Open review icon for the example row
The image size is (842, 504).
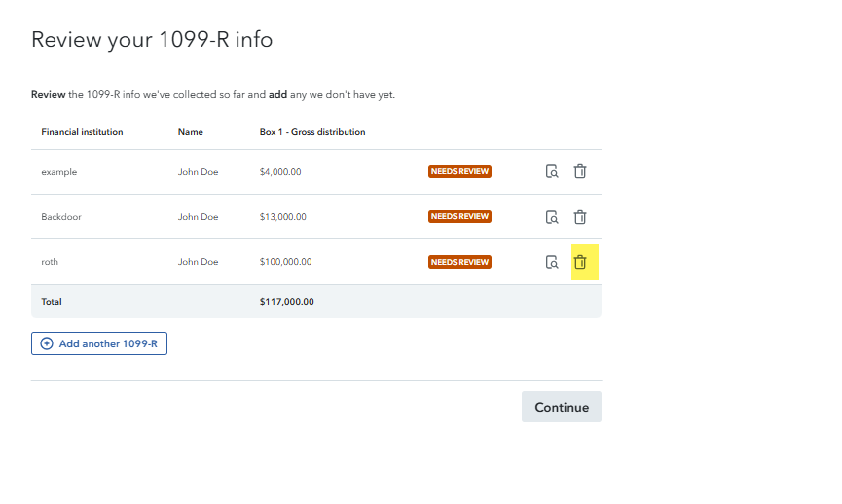point(552,172)
